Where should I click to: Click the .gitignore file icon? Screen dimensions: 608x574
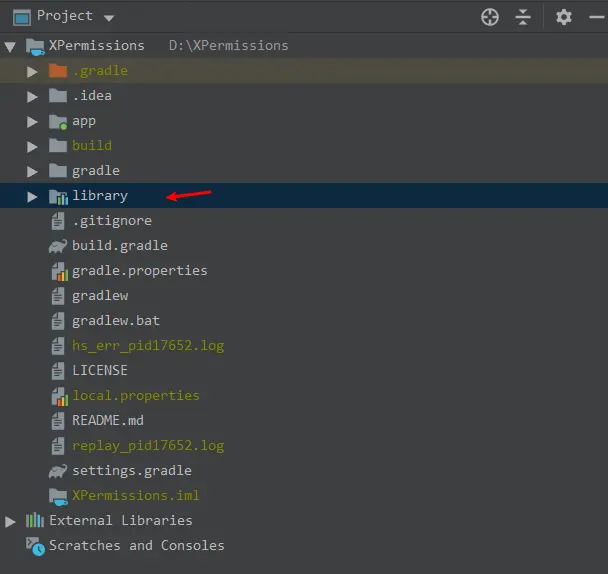[x=58, y=221]
